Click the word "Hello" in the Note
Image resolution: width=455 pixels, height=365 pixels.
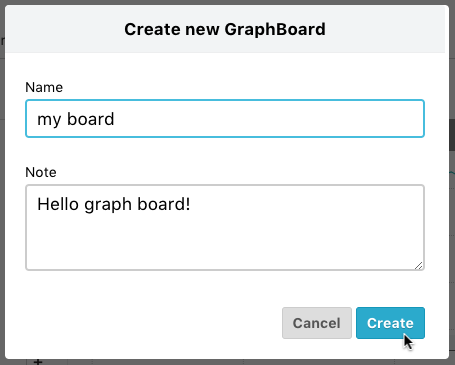tap(58, 204)
